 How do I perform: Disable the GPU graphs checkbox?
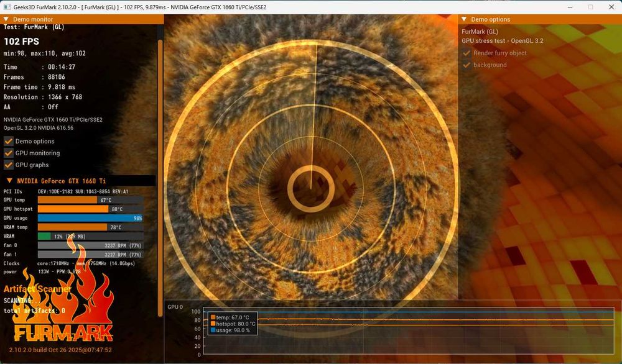click(8, 165)
